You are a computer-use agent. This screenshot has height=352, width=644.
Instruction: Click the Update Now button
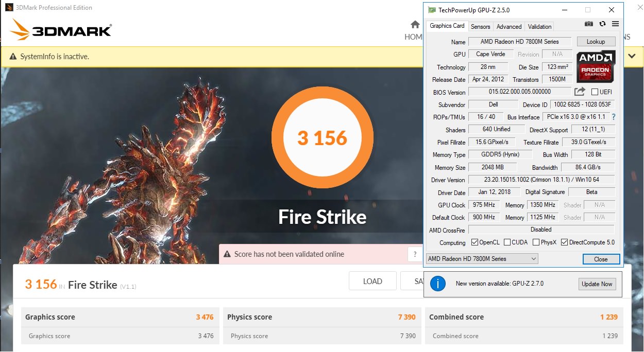tap(597, 284)
